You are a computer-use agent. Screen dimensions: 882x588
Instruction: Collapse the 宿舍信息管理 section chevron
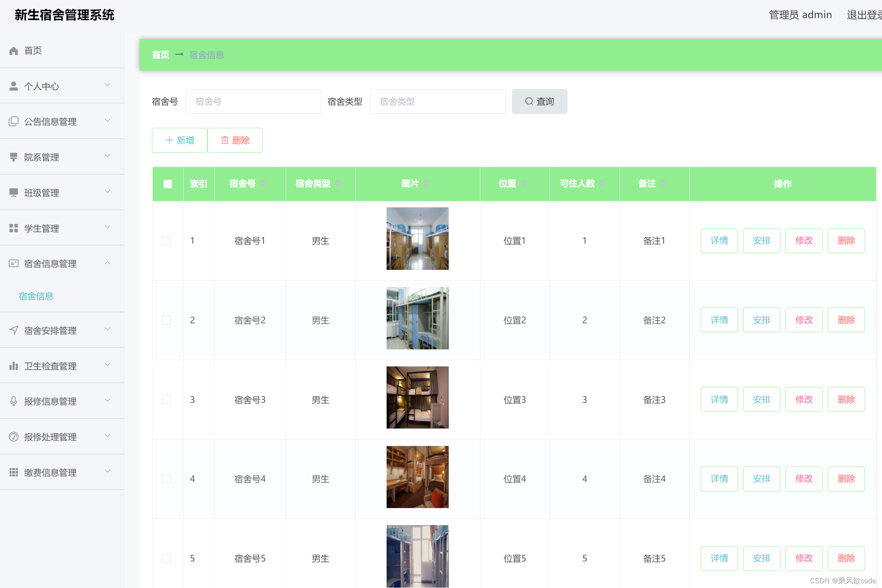coord(108,263)
